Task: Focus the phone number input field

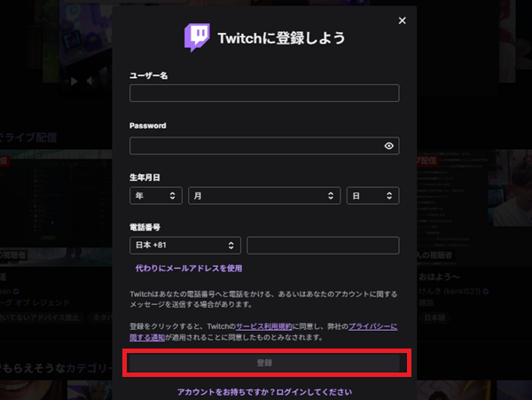Action: [x=323, y=246]
